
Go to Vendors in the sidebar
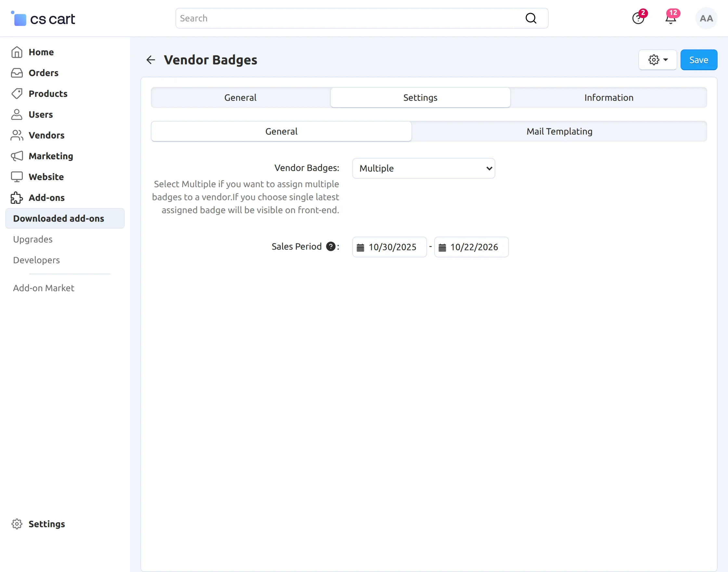(x=46, y=135)
